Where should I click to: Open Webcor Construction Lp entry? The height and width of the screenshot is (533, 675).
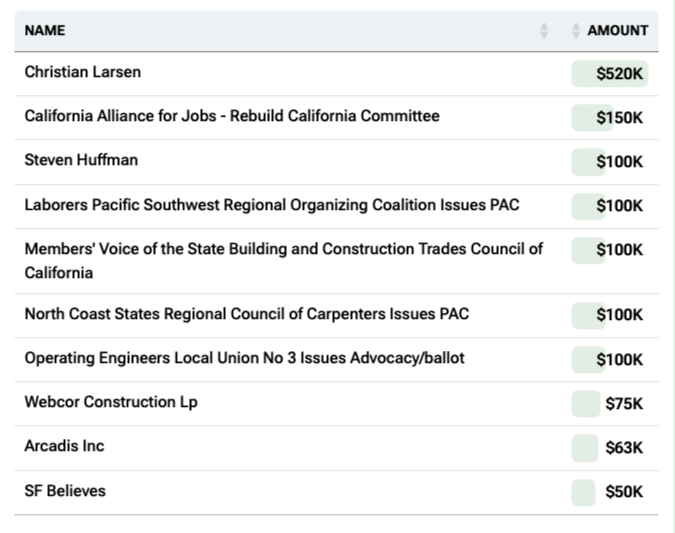(x=111, y=402)
